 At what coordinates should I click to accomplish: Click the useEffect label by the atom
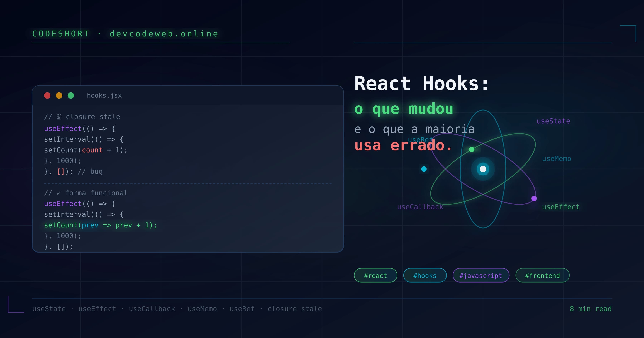click(561, 207)
